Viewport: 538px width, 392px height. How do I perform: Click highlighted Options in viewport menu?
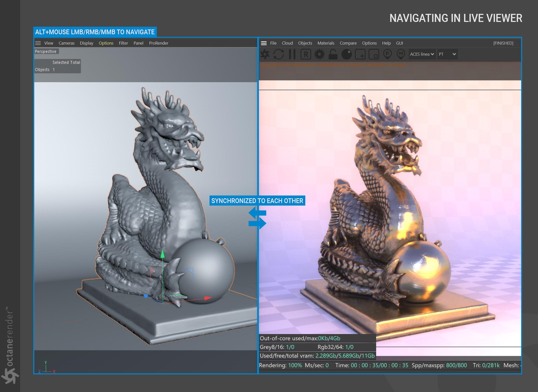(106, 43)
